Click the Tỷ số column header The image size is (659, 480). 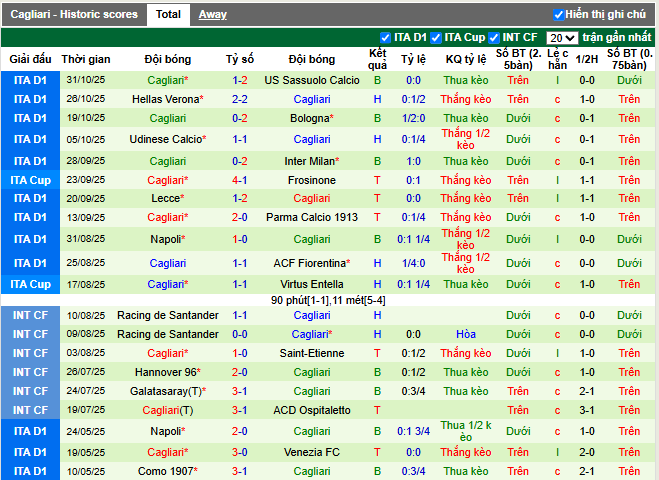240,59
